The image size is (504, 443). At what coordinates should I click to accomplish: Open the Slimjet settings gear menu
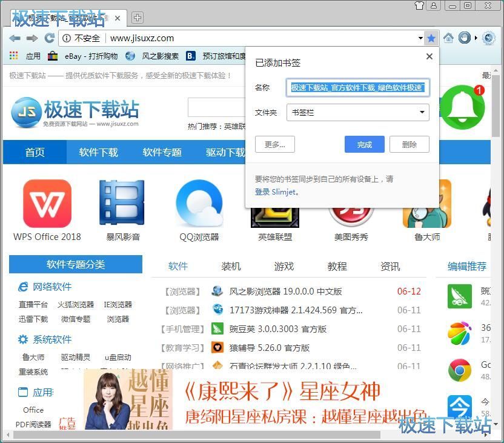click(489, 38)
